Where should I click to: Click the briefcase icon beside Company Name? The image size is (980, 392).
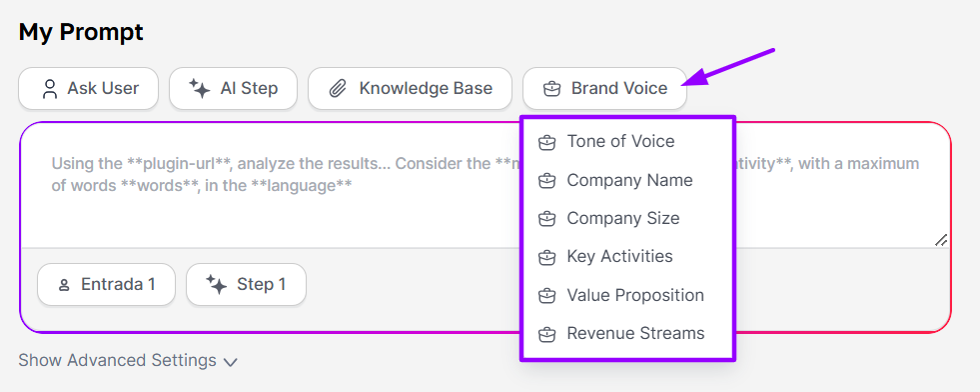pos(546,181)
